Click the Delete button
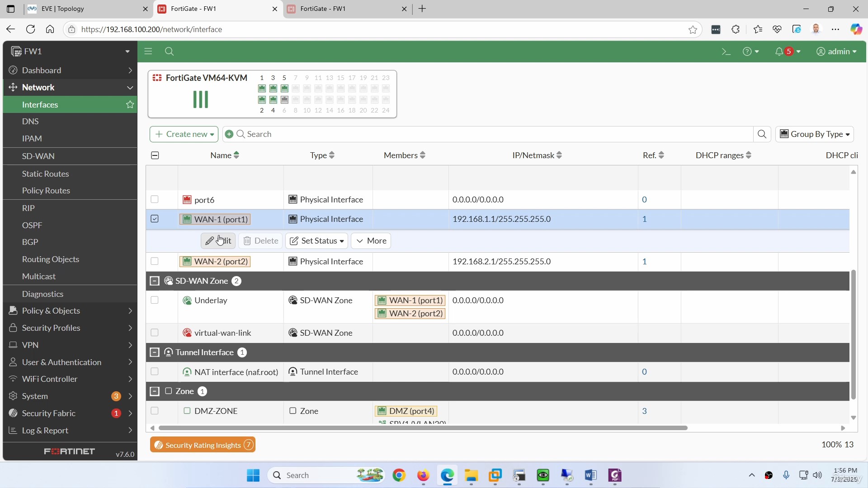This screenshot has width=868, height=488. (261, 241)
